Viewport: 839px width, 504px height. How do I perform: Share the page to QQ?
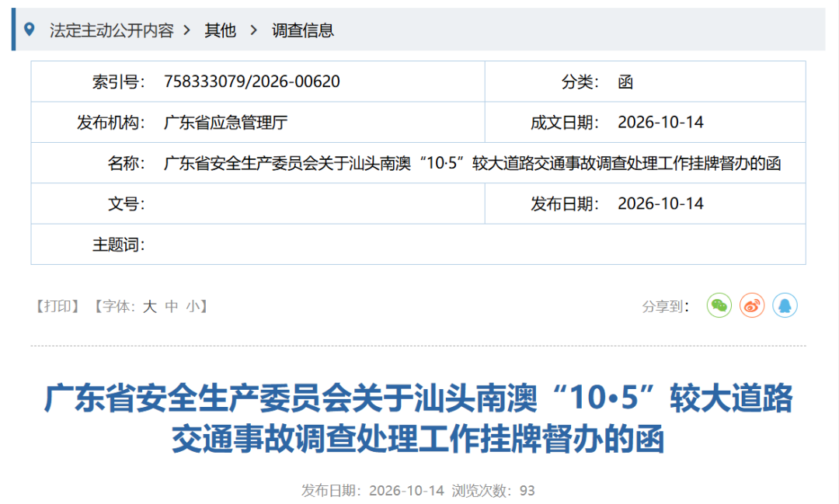click(x=785, y=305)
